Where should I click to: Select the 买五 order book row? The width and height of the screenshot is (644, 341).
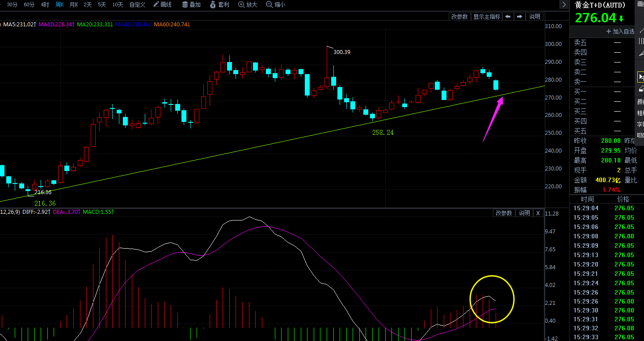click(x=602, y=131)
